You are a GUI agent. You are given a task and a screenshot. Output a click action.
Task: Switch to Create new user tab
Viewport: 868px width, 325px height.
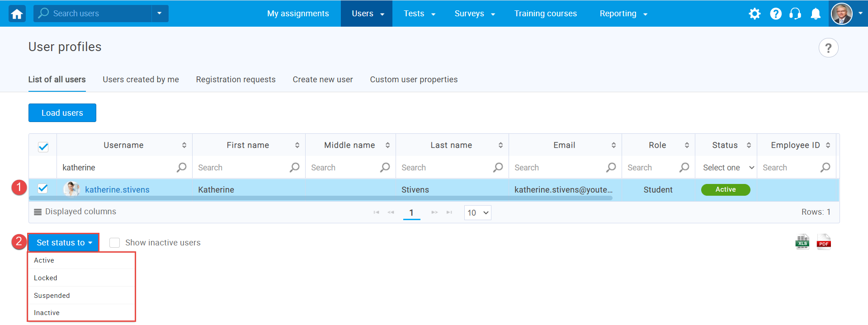click(322, 80)
